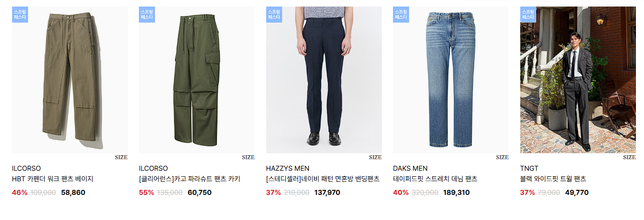This screenshot has width=644, height=220.
Task: Open product title [클리어런스]카고 파라슈트 팬츠 카키
Action: (x=190, y=179)
